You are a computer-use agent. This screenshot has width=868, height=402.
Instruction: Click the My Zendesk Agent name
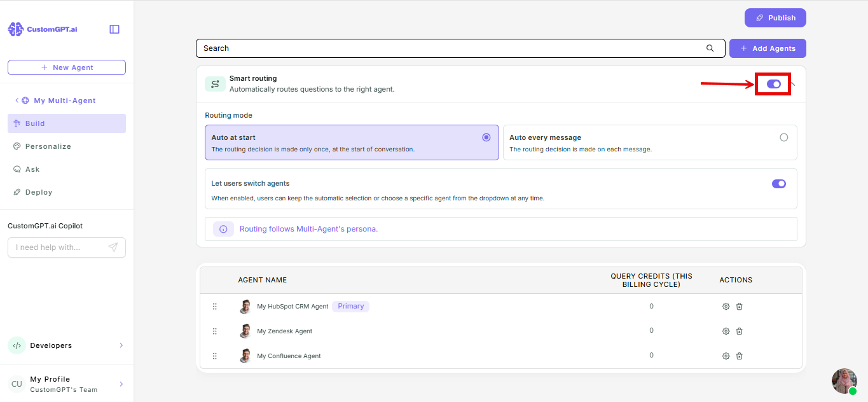[285, 331]
